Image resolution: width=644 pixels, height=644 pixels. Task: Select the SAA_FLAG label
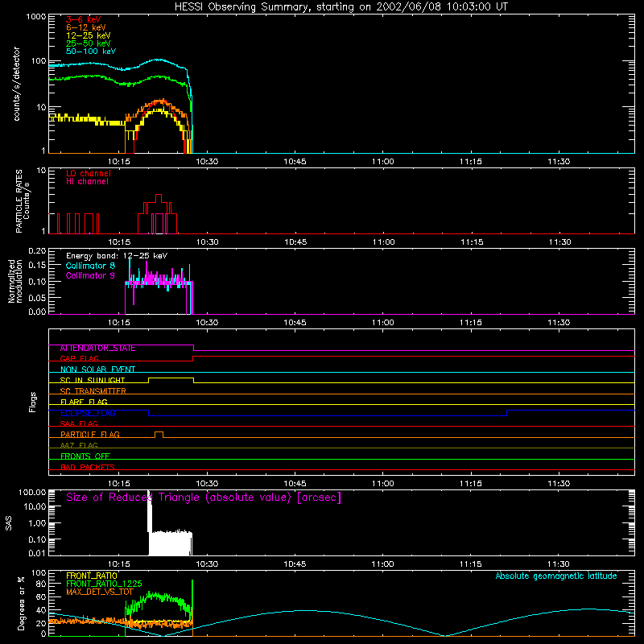click(x=79, y=423)
